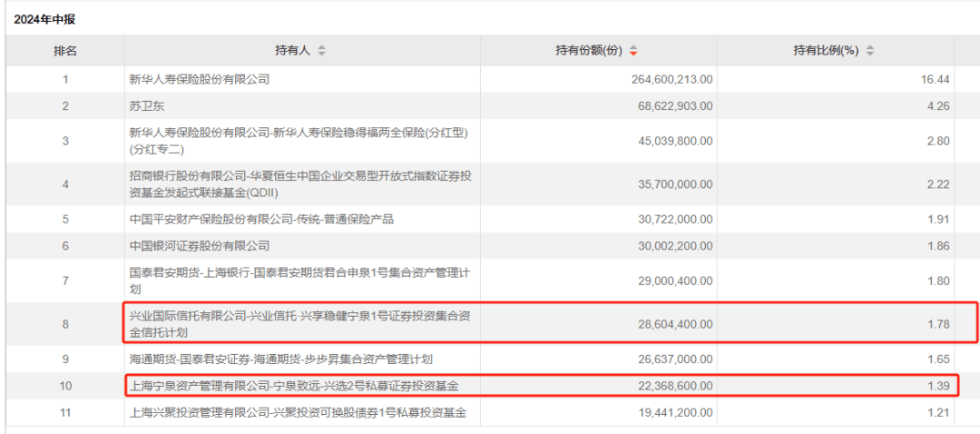The width and height of the screenshot is (980, 434).
Task: Click share amount 68,622,903.00
Action: click(x=675, y=105)
